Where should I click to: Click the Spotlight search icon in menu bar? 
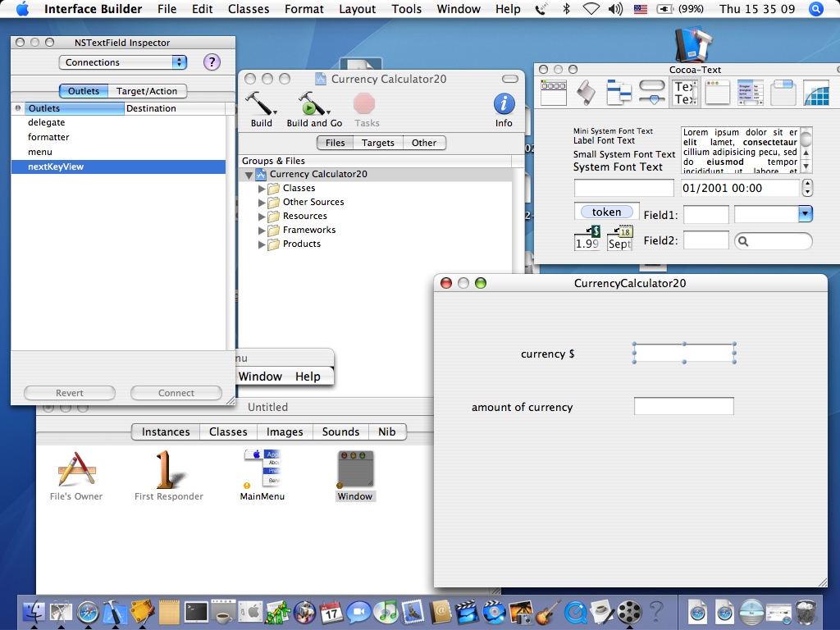816,8
